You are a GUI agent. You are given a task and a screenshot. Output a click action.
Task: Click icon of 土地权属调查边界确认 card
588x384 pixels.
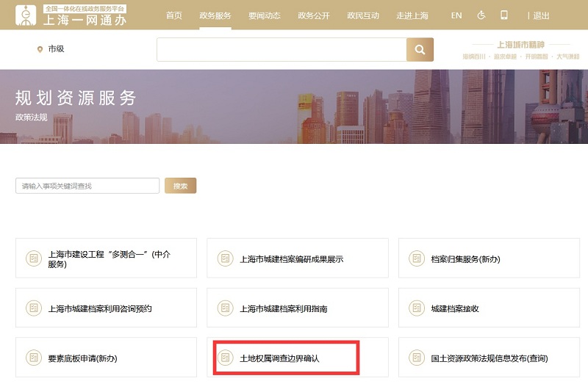point(226,358)
